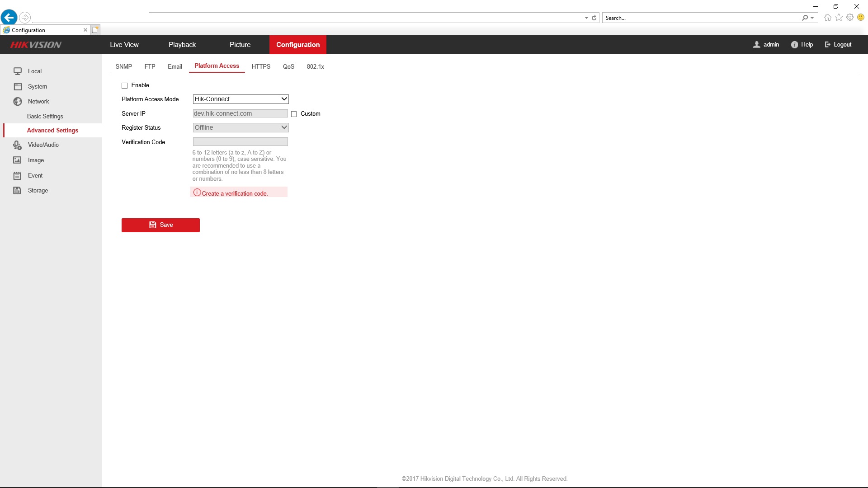Expand the browser address bar dropdown arrow

click(586, 18)
